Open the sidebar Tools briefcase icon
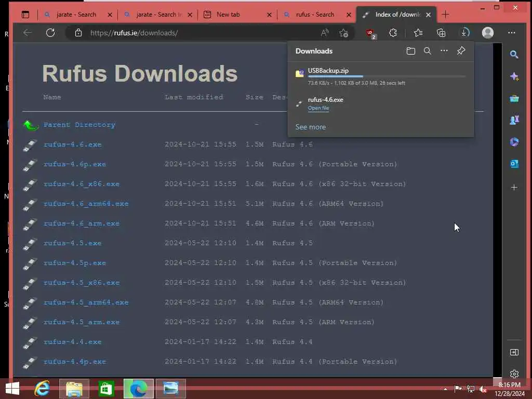 (514, 98)
